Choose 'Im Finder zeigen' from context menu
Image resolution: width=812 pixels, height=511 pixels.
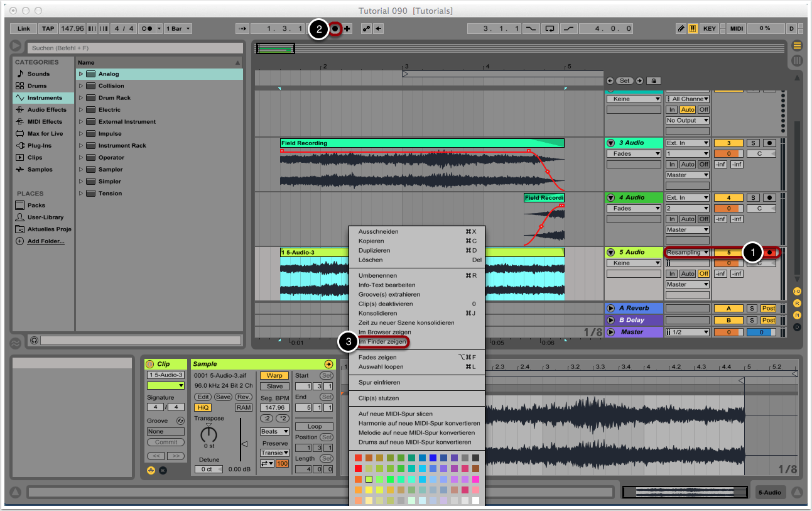(x=382, y=342)
